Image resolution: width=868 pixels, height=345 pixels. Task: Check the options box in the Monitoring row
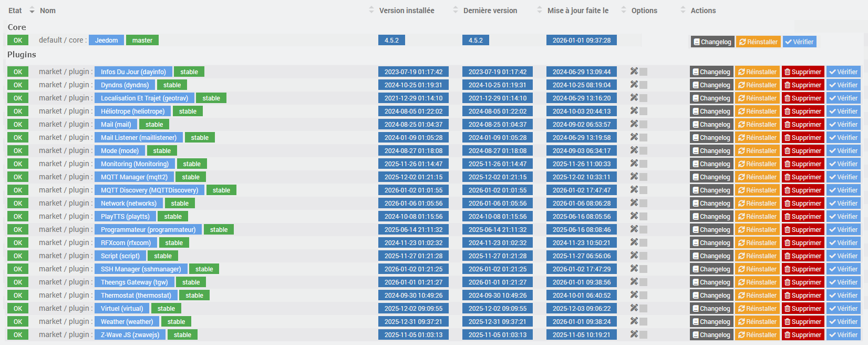[x=644, y=164]
